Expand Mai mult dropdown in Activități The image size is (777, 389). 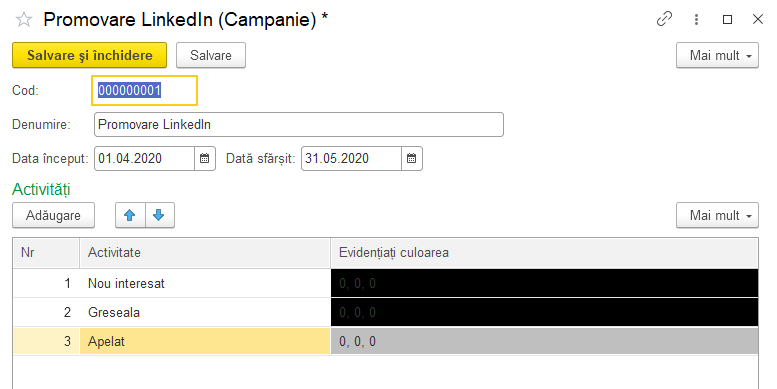point(717,215)
